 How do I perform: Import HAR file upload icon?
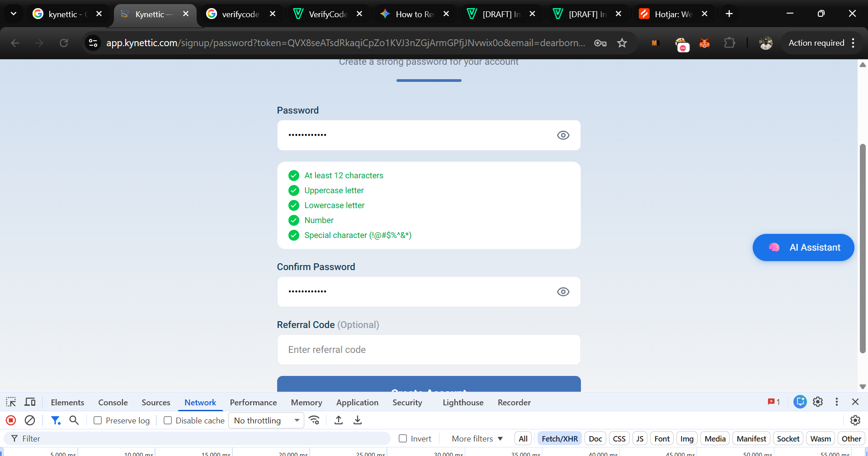point(339,420)
